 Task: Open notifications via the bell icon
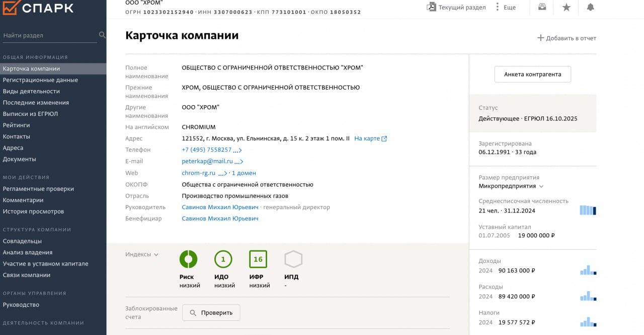[x=590, y=8]
